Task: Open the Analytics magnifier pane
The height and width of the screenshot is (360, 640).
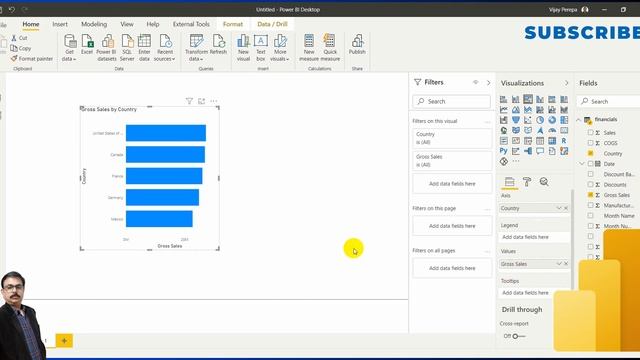Action: 544,182
